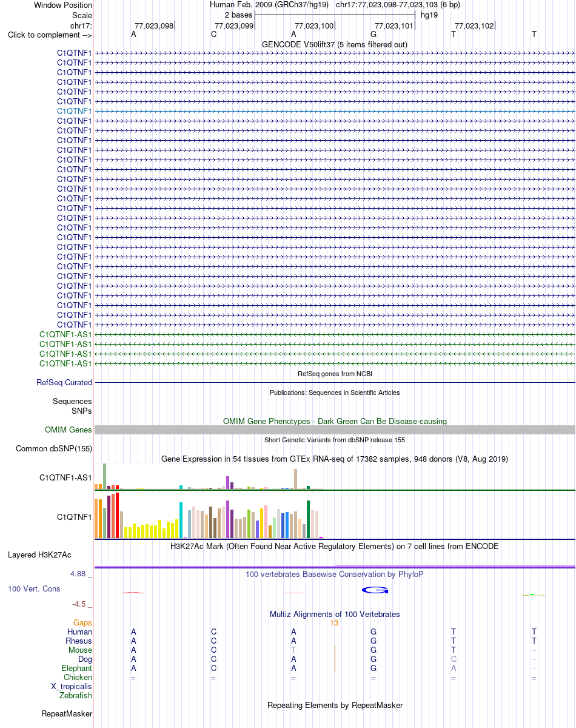
Task: Click the Window Position label
Action: 63,5
